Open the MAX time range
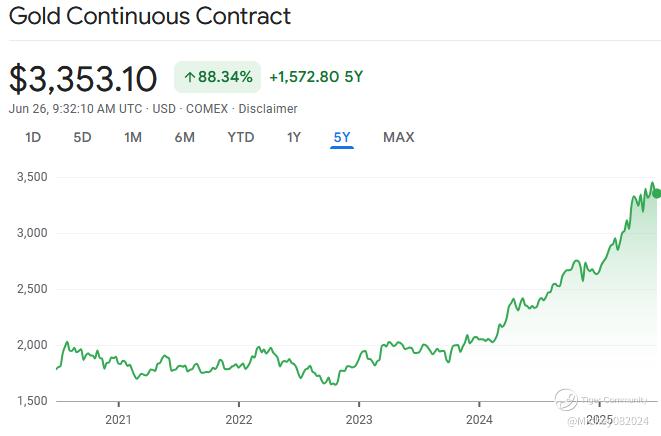 [399, 137]
